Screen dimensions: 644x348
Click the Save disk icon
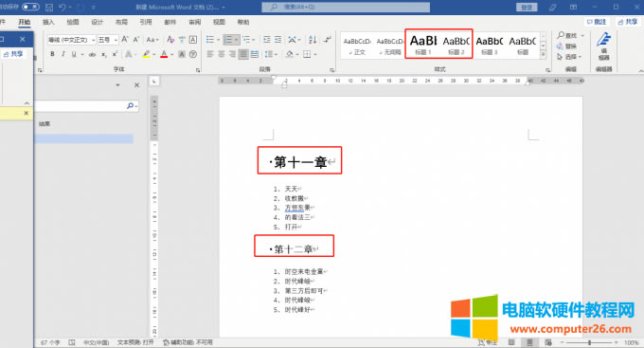click(x=49, y=8)
